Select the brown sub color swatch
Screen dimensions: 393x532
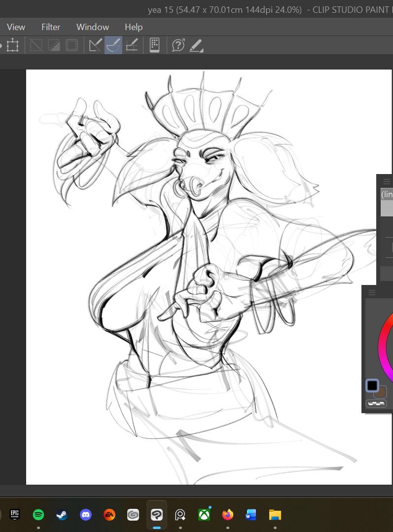pos(380,392)
